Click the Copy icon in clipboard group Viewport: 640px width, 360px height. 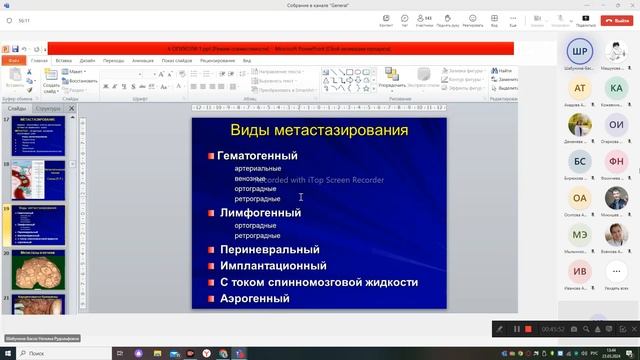click(29, 81)
